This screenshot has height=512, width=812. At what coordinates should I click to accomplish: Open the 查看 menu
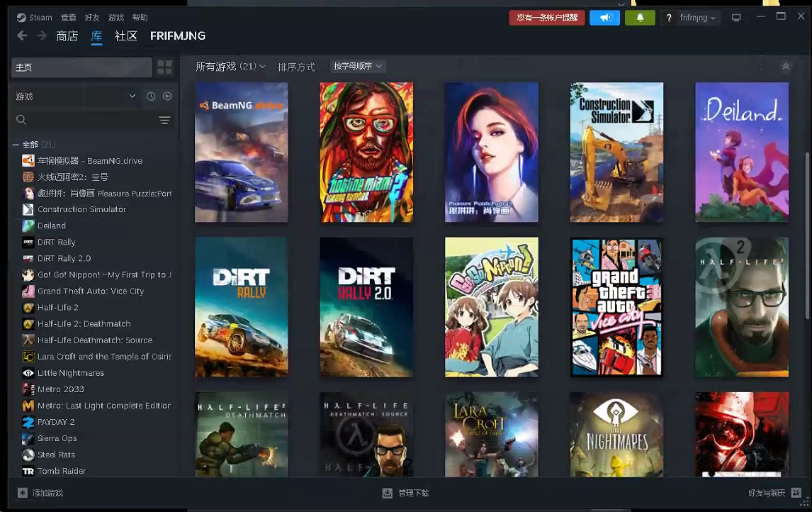point(68,18)
